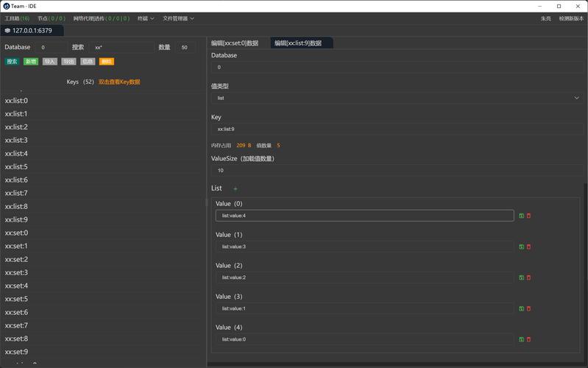
Task: Select the 127.0.0.1:6379 connection tab
Action: coord(32,31)
